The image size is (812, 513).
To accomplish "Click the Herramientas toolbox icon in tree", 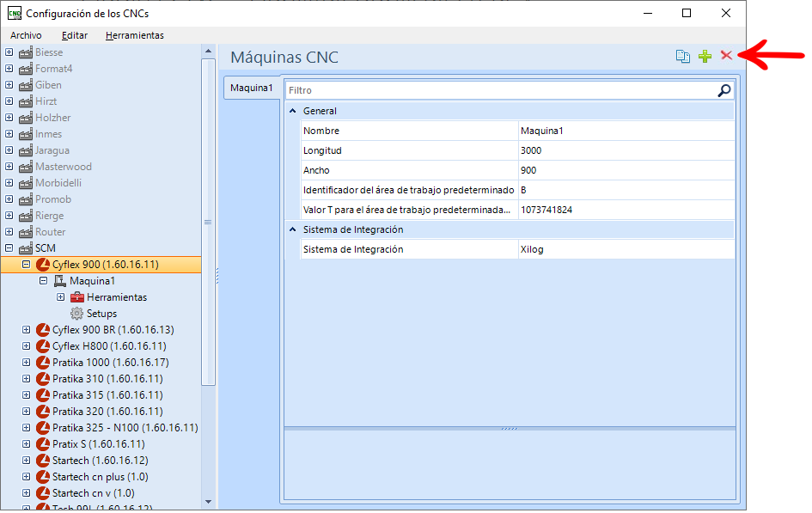I will pyautogui.click(x=77, y=297).
